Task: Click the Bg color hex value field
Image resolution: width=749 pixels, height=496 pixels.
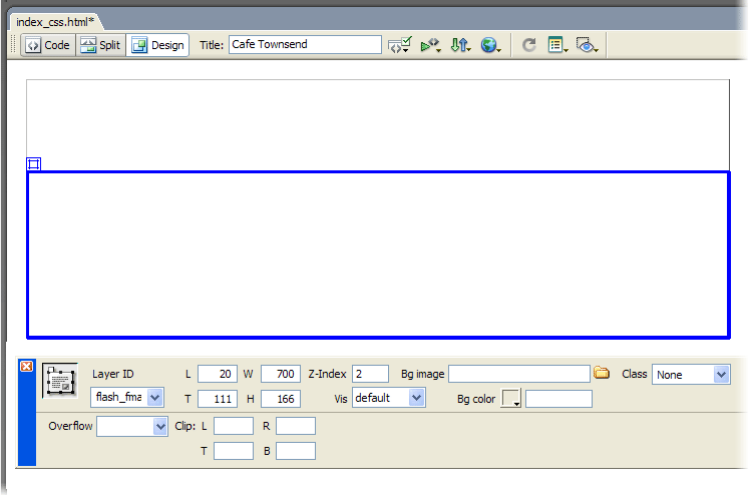Action: point(559,399)
